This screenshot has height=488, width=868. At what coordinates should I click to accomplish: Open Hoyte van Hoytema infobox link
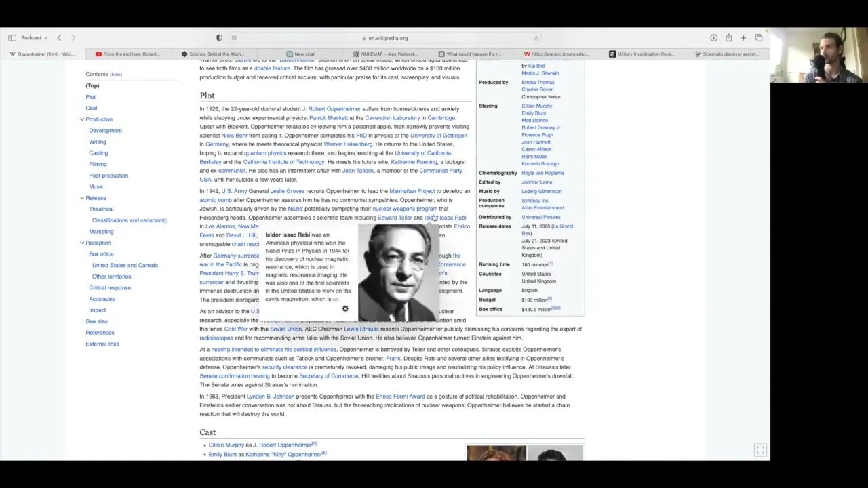pos(542,173)
